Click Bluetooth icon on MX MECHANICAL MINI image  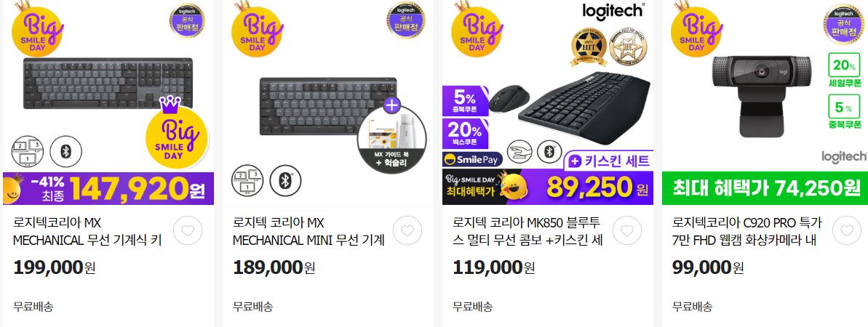286,180
